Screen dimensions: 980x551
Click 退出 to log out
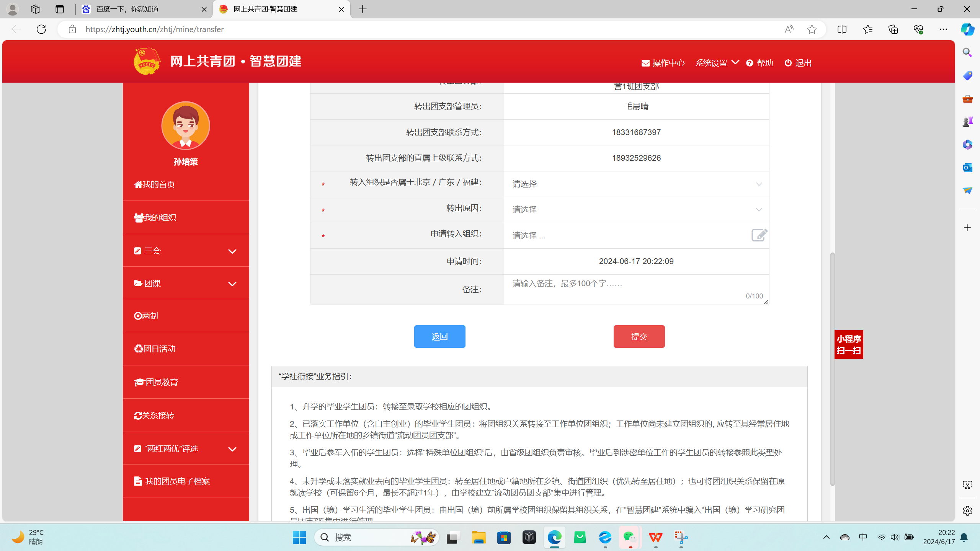click(798, 63)
